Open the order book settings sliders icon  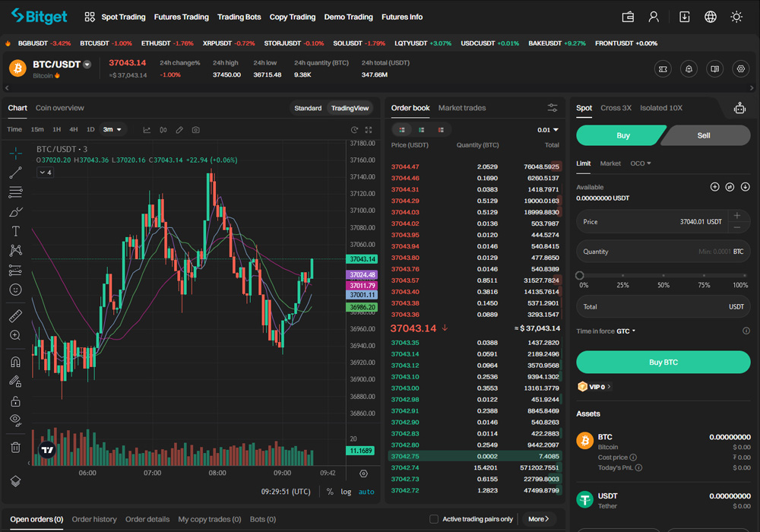tap(553, 108)
